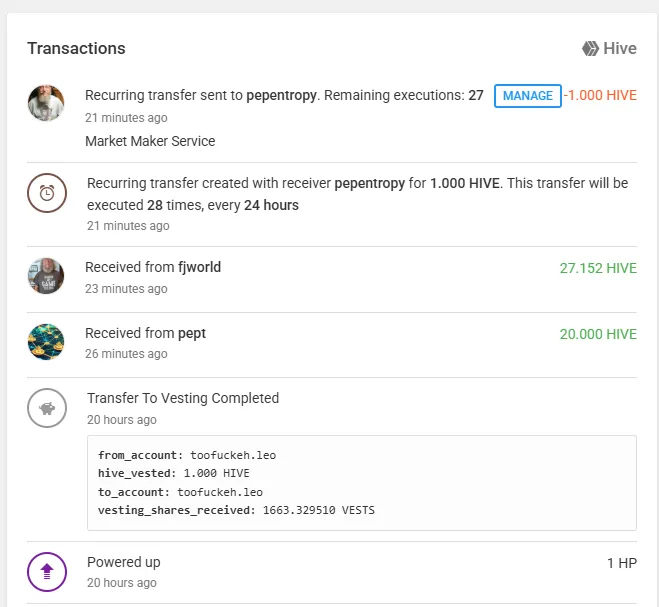659x607 pixels.
Task: Open pepentropy link in sent transfer row
Action: [x=281, y=95]
